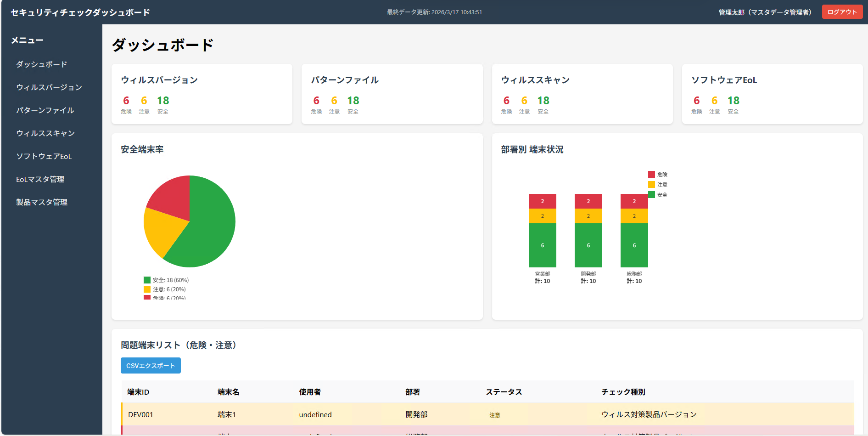Click the 安全 count 18 in ウィルススキャン card
Image resolution: width=868 pixels, height=436 pixels.
[543, 101]
